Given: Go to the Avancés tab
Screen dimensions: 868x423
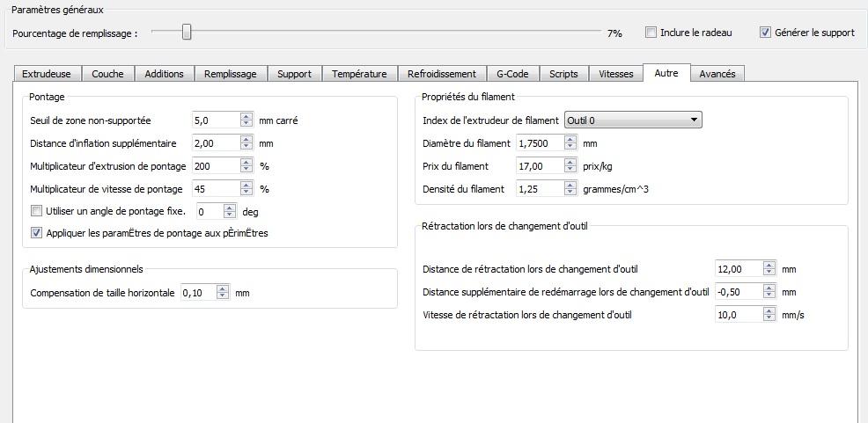Looking at the screenshot, I should [x=717, y=74].
